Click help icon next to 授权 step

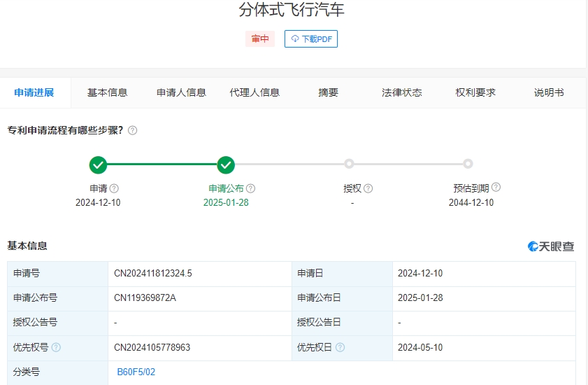(368, 188)
